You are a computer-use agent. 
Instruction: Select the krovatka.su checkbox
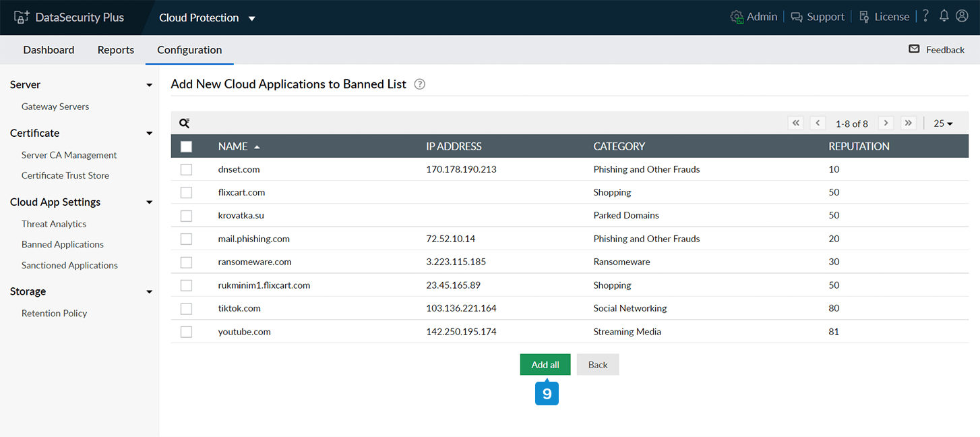pyautogui.click(x=186, y=216)
